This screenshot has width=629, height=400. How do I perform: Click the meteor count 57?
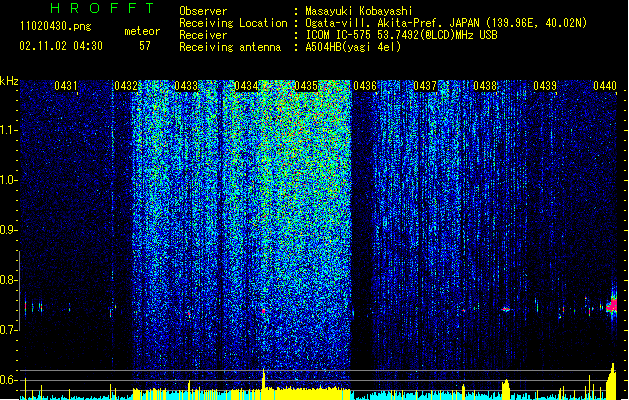(x=145, y=46)
